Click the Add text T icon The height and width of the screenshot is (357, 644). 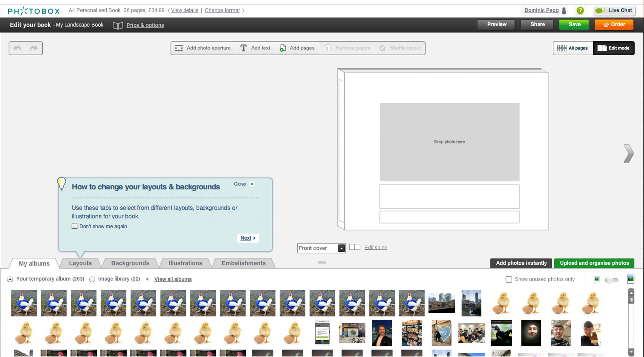(x=243, y=48)
